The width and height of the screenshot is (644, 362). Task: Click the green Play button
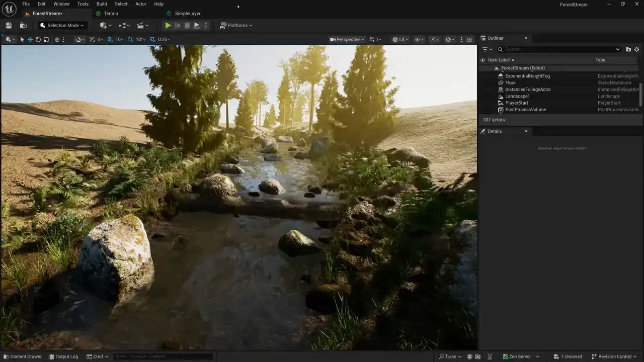168,25
